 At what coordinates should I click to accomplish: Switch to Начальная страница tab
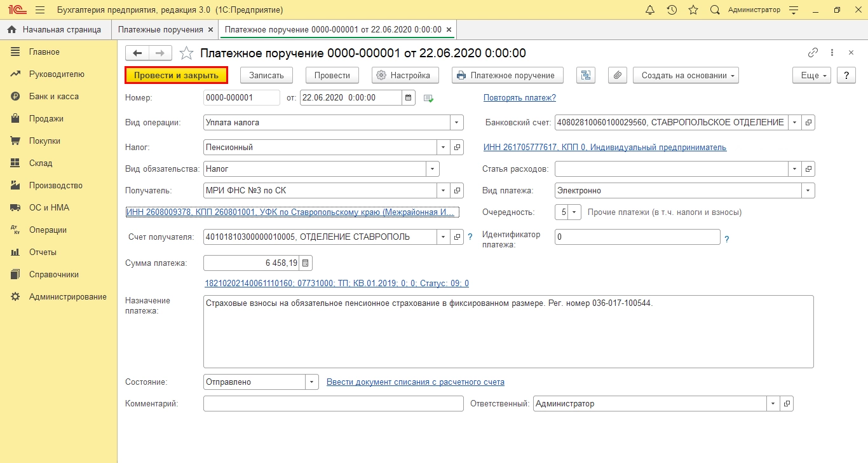(55, 29)
